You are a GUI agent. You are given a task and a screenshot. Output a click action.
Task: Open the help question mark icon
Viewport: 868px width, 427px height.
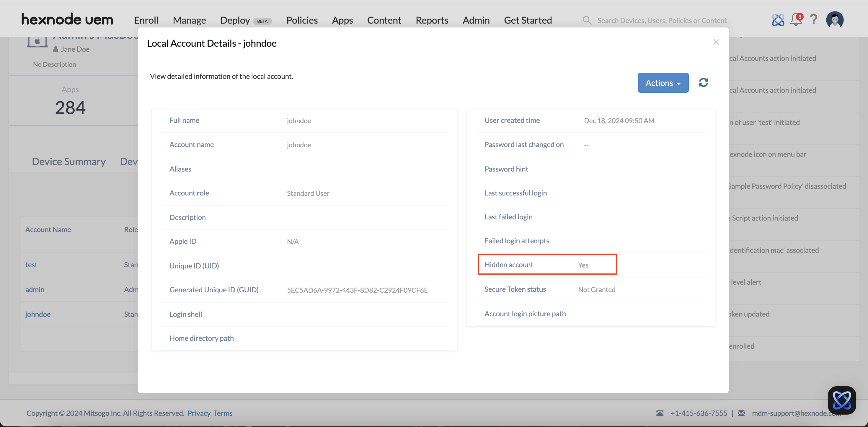(814, 19)
